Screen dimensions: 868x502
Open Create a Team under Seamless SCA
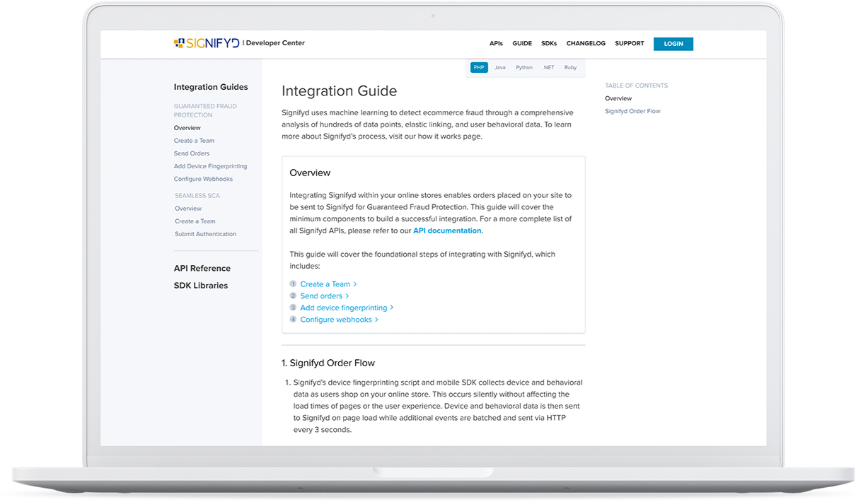click(195, 221)
